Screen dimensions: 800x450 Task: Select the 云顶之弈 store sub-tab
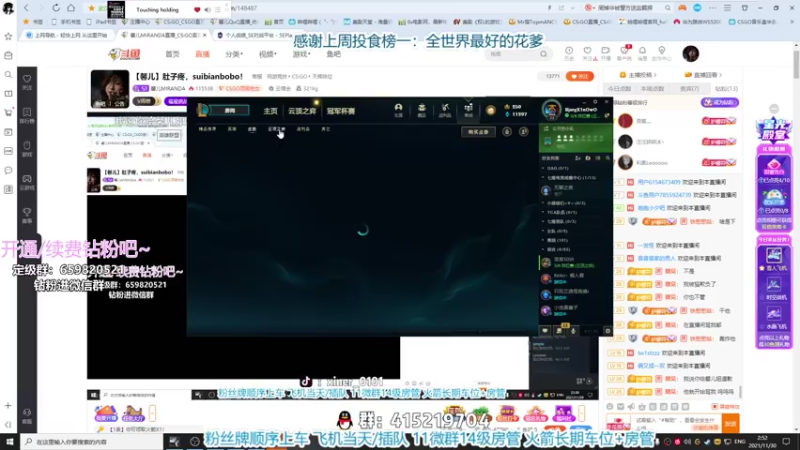pyautogui.click(x=277, y=129)
